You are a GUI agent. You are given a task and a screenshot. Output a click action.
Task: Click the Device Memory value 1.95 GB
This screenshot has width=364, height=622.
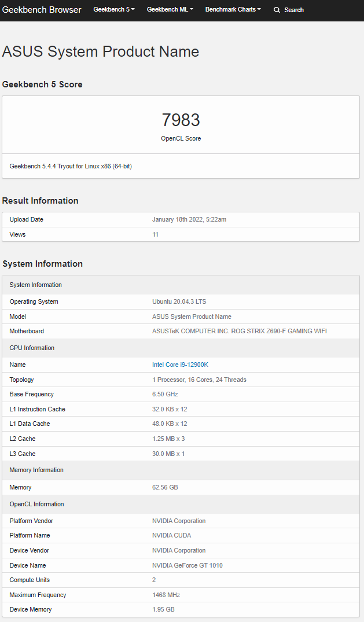point(164,609)
